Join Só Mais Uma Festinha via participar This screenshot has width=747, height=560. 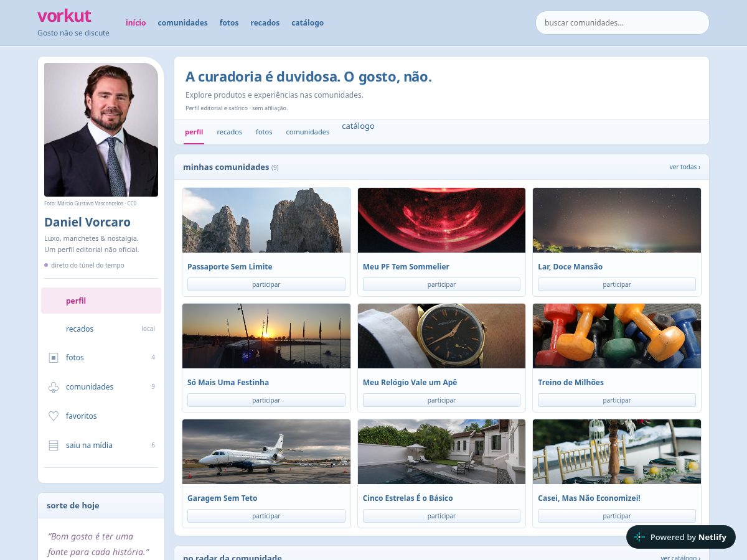266,400
